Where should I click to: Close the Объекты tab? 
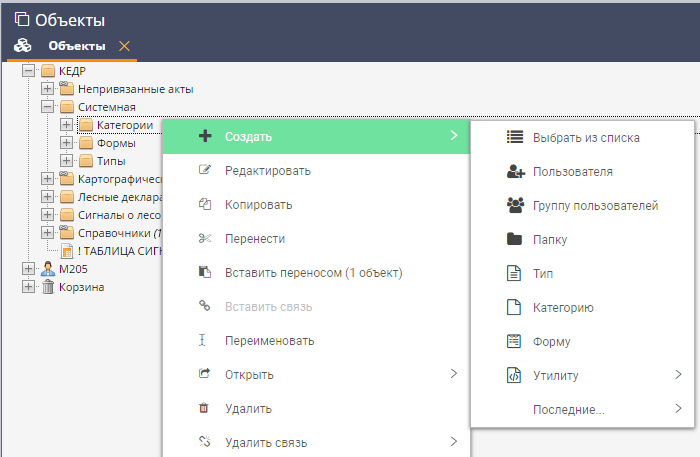[x=124, y=46]
